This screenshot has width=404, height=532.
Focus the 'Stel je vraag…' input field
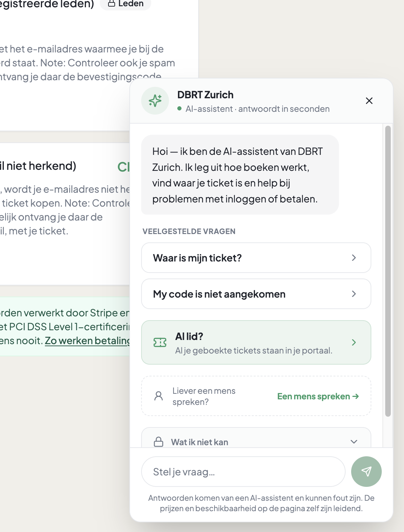click(243, 472)
